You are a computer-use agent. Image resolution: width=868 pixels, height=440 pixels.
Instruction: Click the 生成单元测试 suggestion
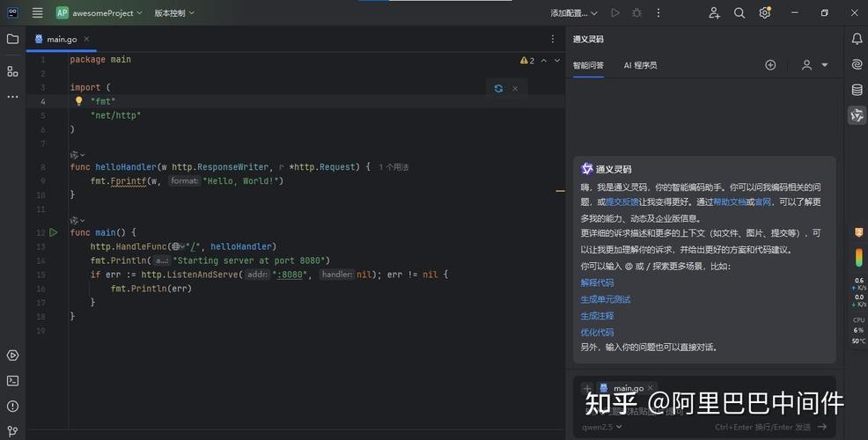tap(605, 299)
